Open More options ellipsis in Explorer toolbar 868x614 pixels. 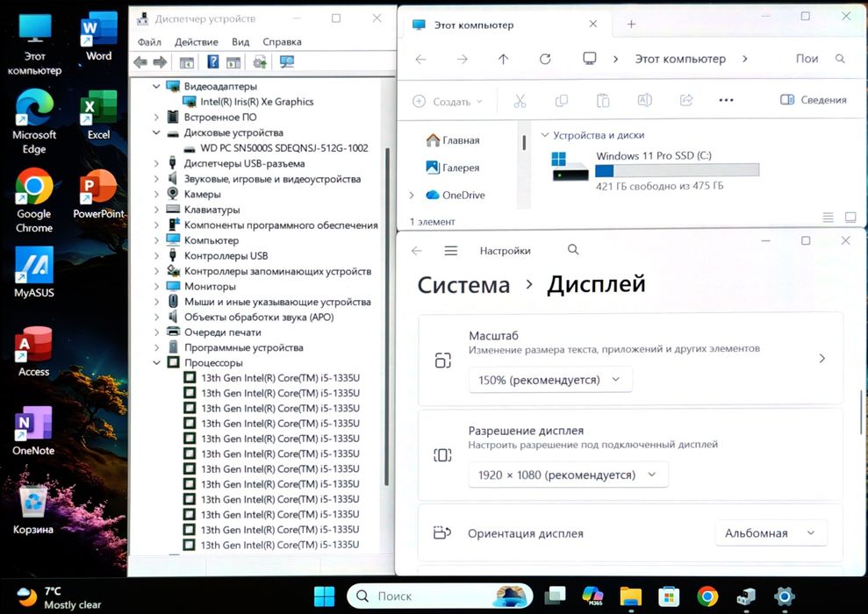pos(726,100)
